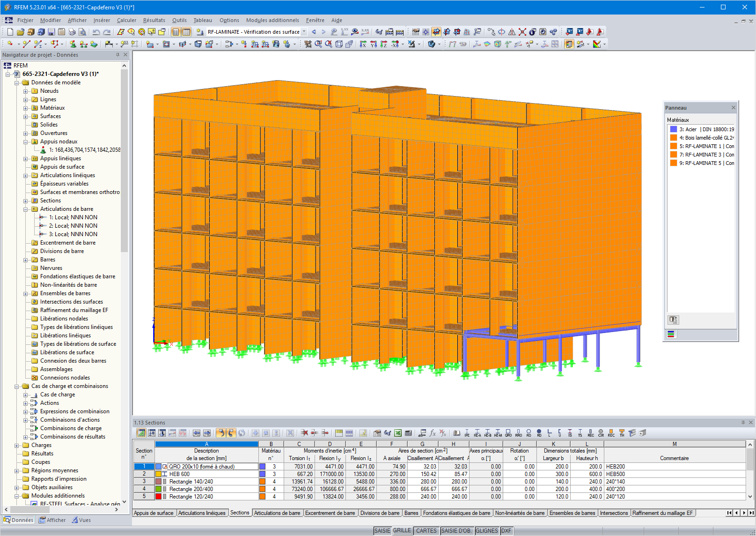Open the RF-LAMINATE verification dropdown
Screen dimensions: 756x536
tap(303, 31)
